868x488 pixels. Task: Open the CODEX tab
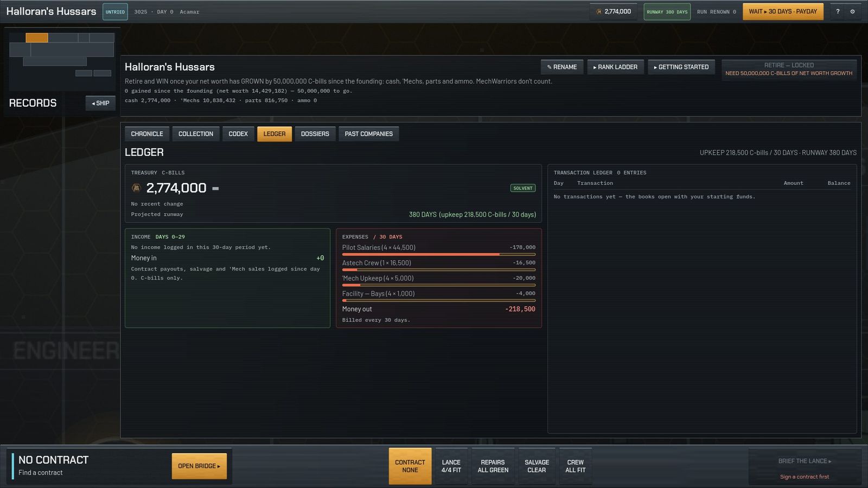pos(238,134)
